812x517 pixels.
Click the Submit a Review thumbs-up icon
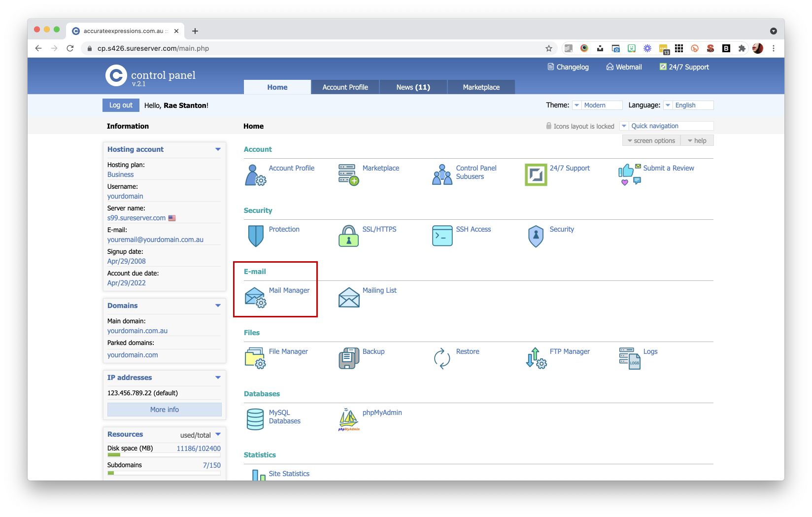point(630,175)
